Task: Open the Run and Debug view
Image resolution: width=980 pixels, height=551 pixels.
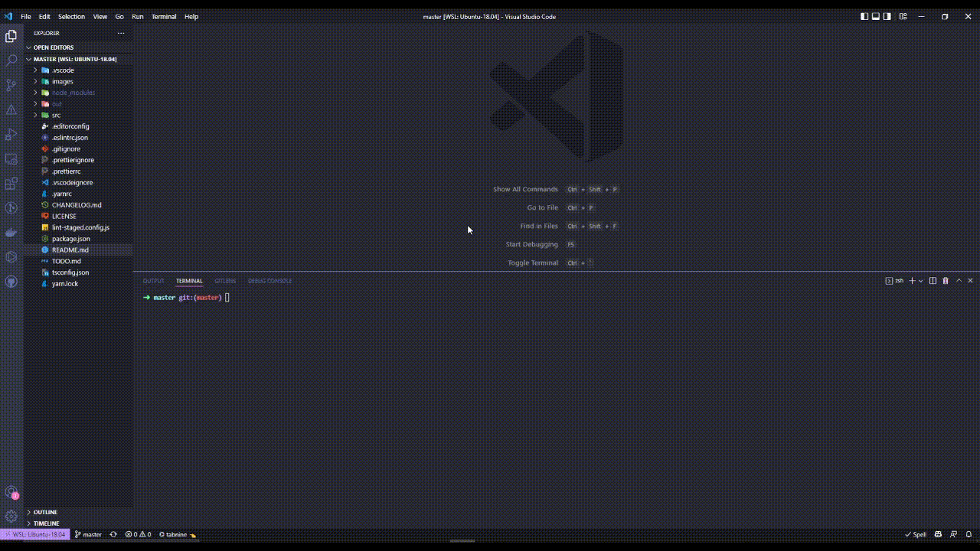Action: (11, 135)
